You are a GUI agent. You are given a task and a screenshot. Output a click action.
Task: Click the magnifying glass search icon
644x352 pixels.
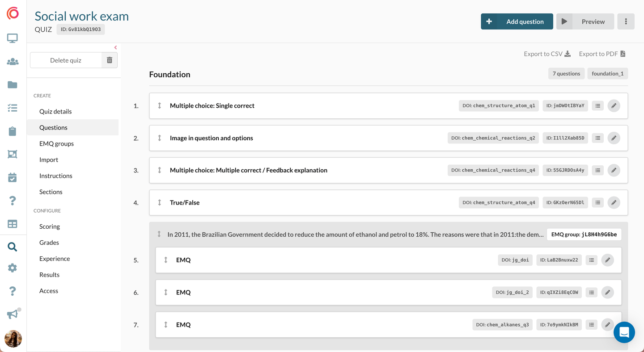click(x=13, y=247)
